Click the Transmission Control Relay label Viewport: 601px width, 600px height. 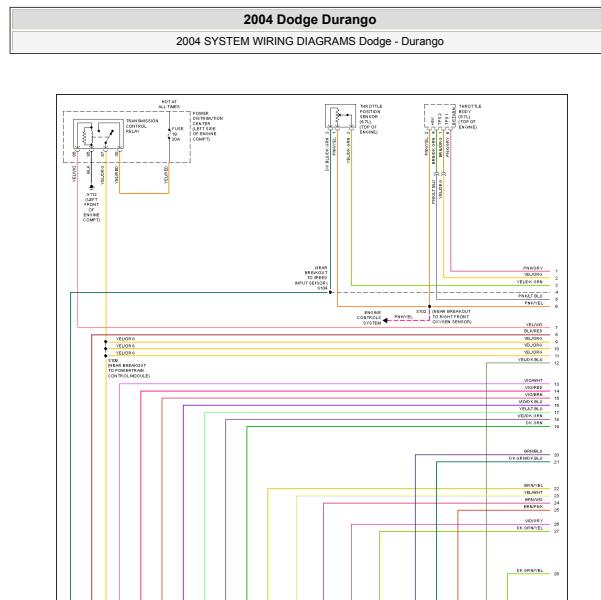coord(142,126)
